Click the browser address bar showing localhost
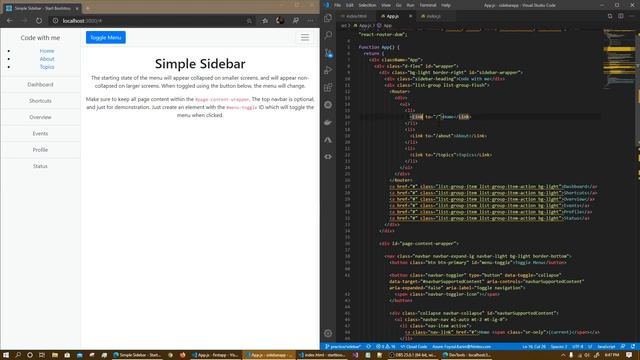This screenshot has width=640, height=360. [151, 20]
